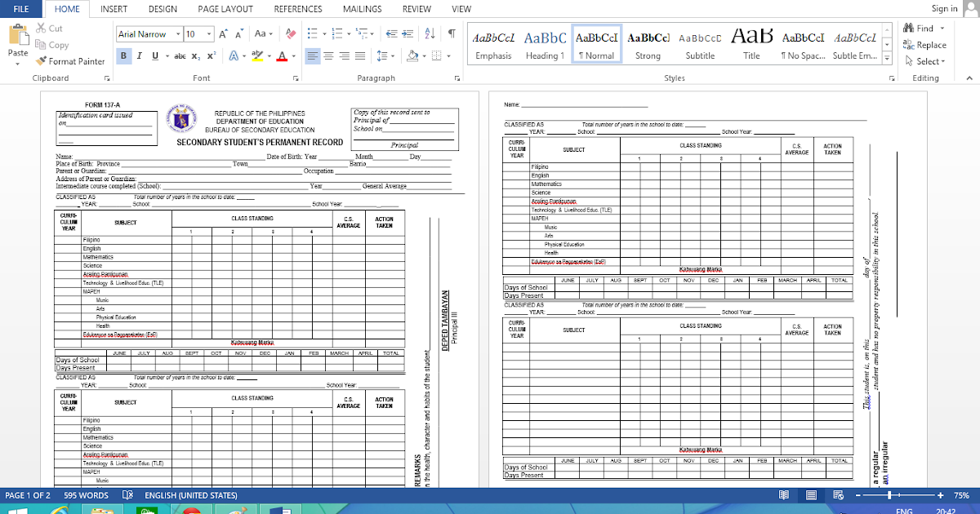Click the Paste button
980x514 pixels.
18,45
